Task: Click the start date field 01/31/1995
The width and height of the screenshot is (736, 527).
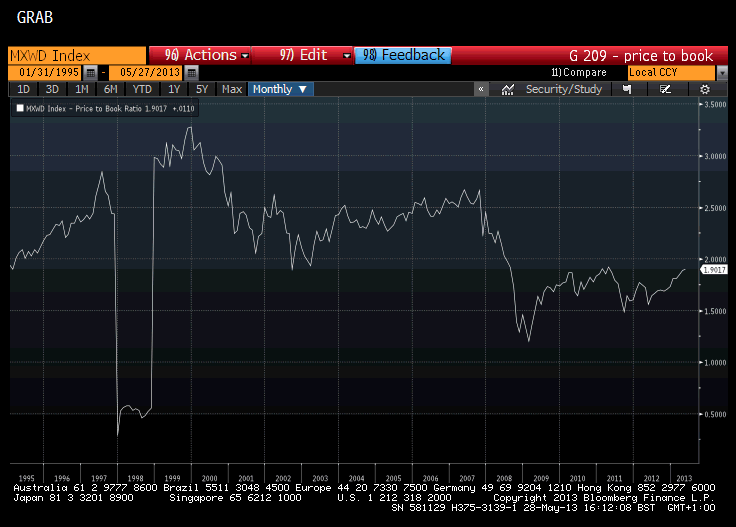Action: pos(46,73)
